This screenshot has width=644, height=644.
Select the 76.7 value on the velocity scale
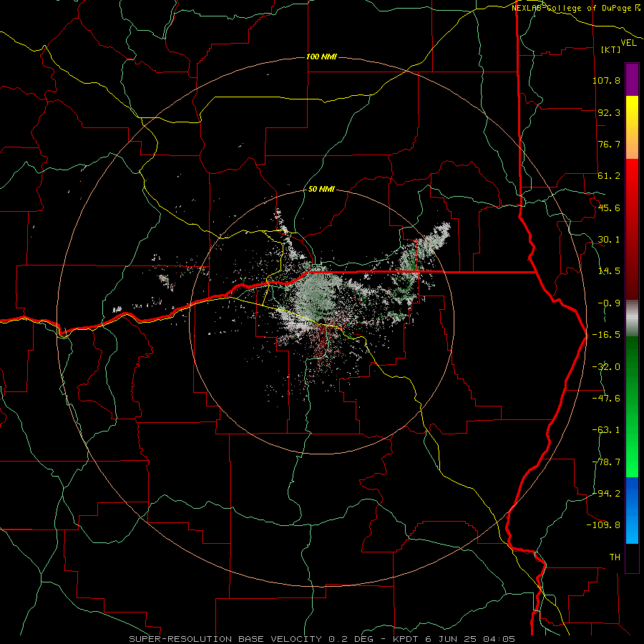[609, 144]
